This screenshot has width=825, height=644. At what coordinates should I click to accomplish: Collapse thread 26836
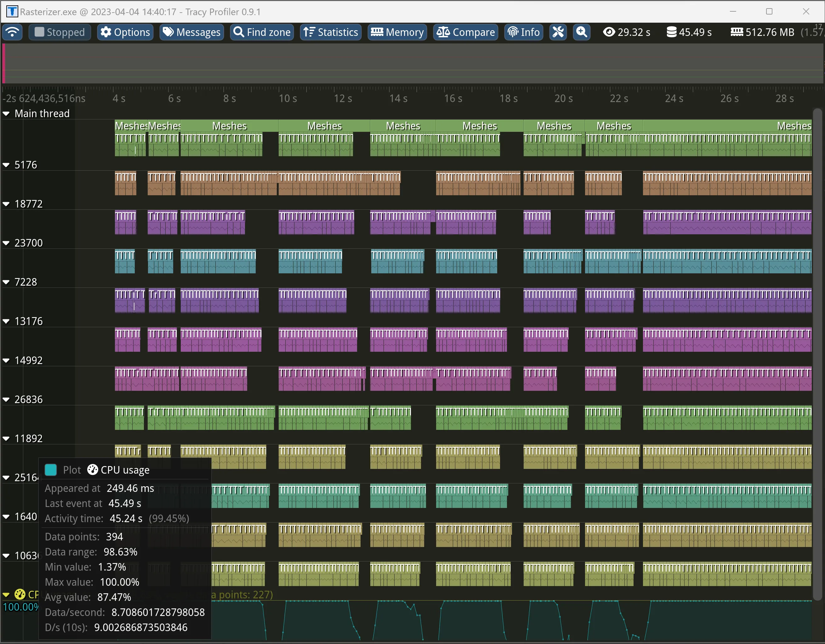[x=6, y=400]
